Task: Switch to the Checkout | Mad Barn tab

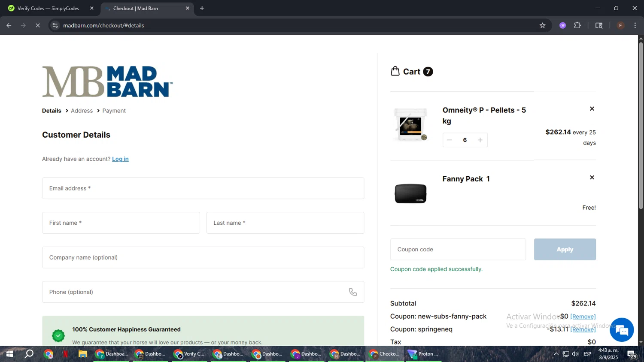Action: point(147,8)
